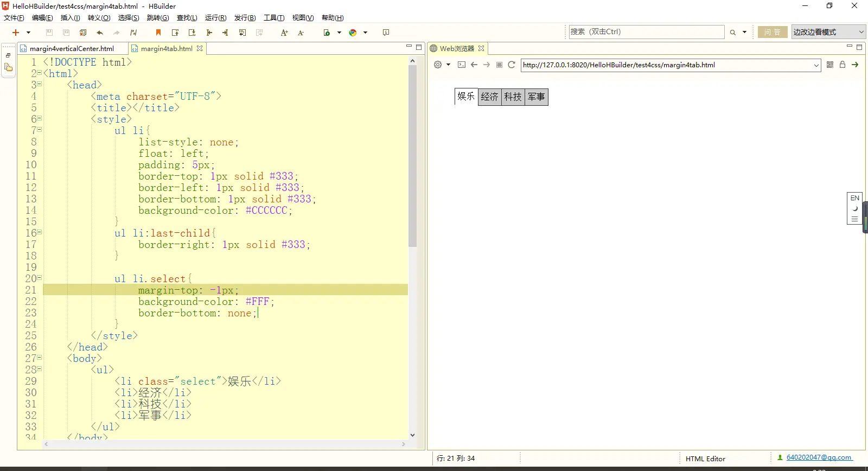
Task: Click the next mark down-arrow icon
Action: (192, 33)
